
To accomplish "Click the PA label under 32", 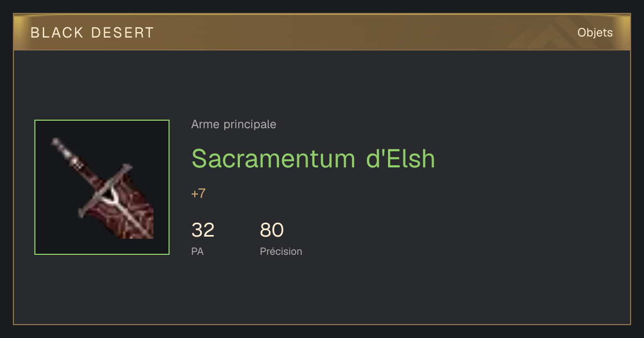I will [x=197, y=251].
